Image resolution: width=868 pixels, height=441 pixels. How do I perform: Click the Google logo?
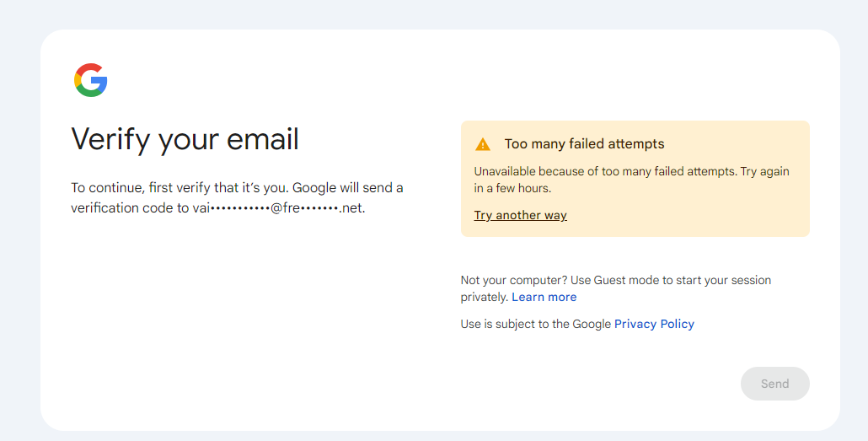(x=90, y=80)
